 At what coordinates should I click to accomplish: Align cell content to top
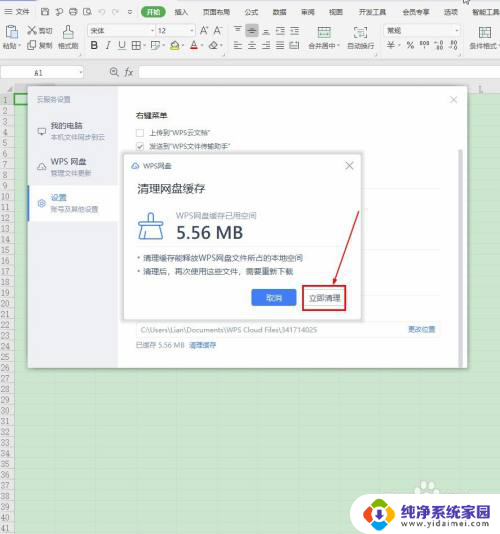(x=238, y=30)
